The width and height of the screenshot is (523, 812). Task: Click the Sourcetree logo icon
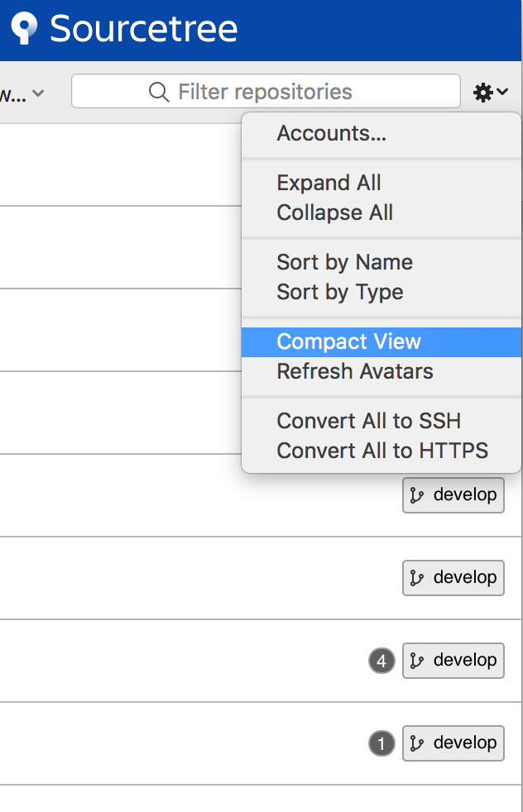point(23,29)
